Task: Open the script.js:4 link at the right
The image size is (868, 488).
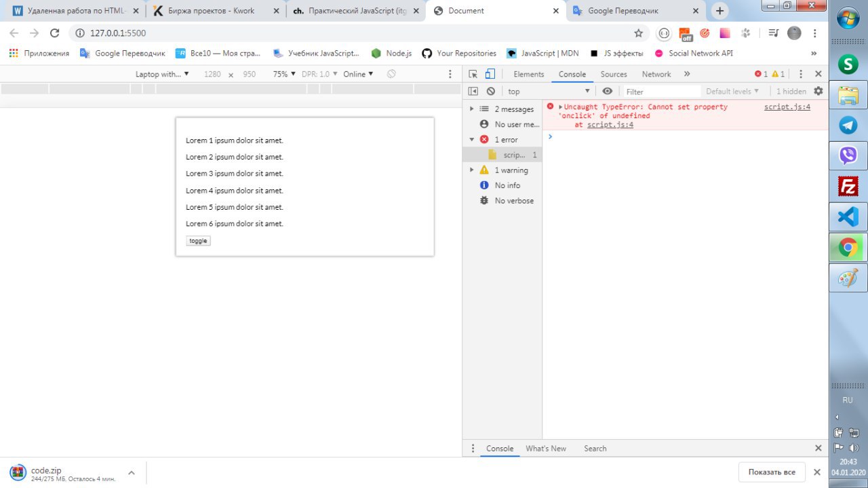Action: (787, 107)
